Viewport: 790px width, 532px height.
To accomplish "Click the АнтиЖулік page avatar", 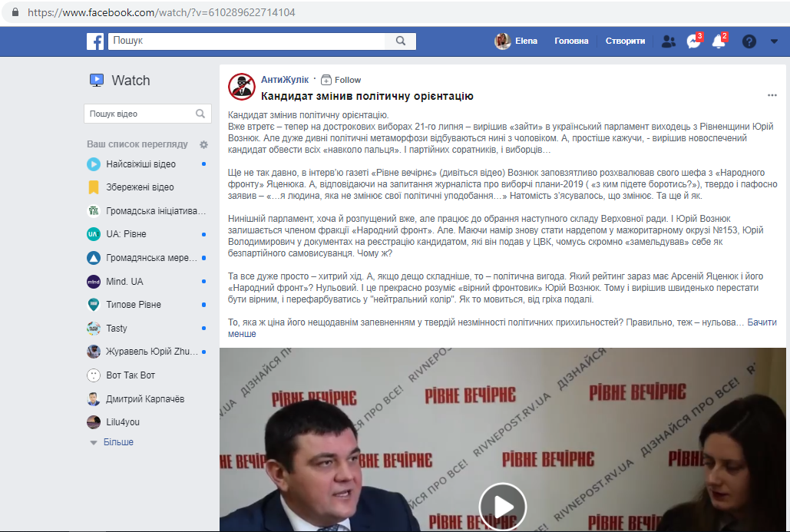I will [x=242, y=87].
